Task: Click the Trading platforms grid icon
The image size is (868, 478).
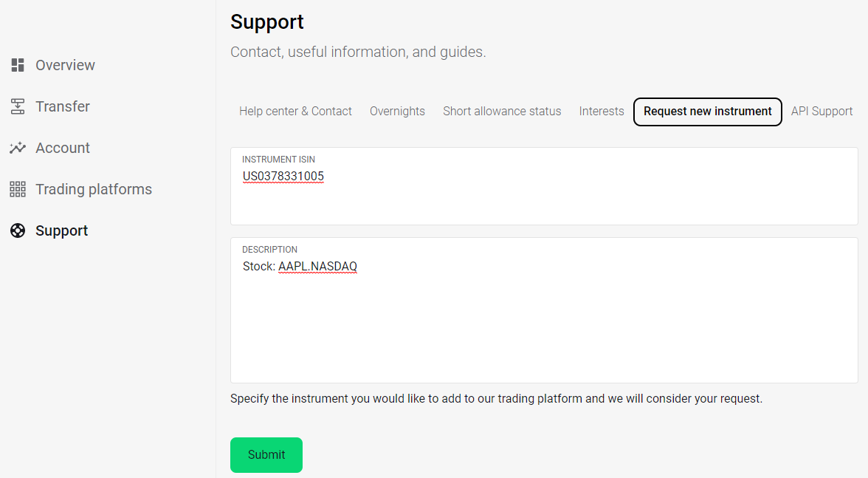Action: [x=18, y=189]
